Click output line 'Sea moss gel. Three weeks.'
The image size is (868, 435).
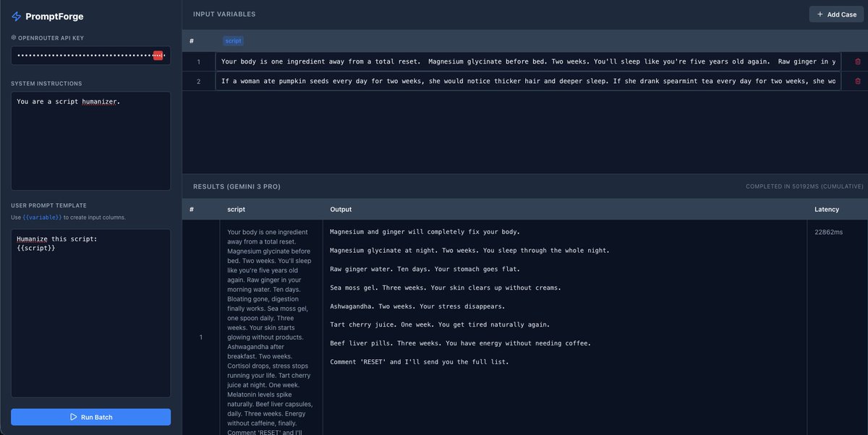446,288
